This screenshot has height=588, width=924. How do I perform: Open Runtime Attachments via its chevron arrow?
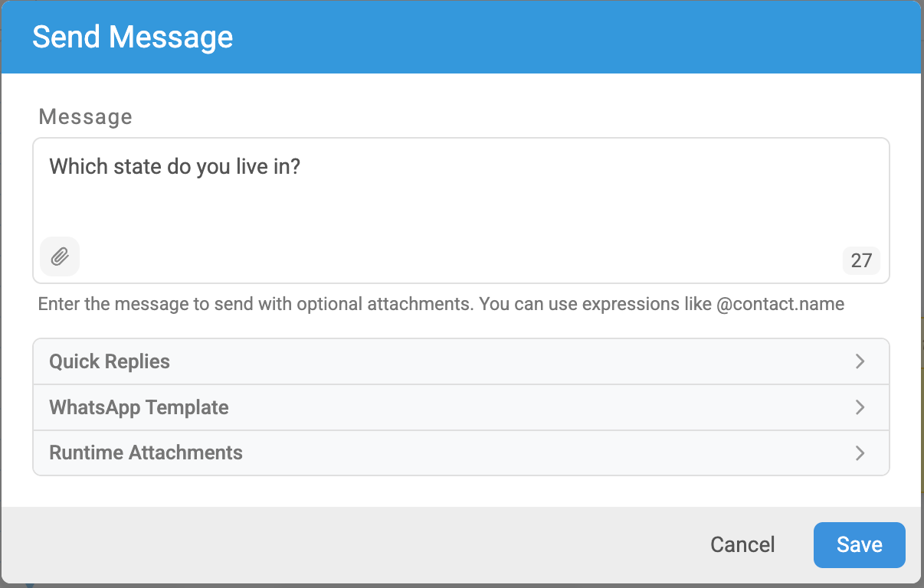click(x=860, y=453)
